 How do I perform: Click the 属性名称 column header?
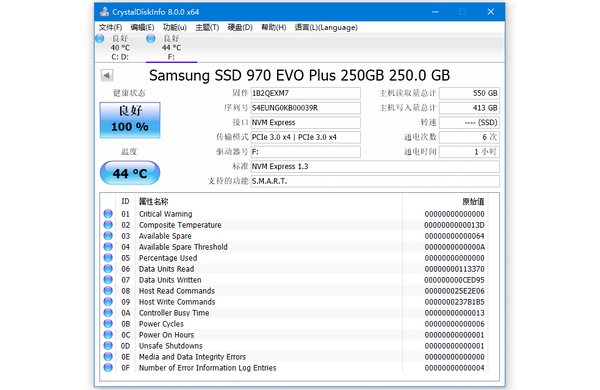click(x=153, y=201)
